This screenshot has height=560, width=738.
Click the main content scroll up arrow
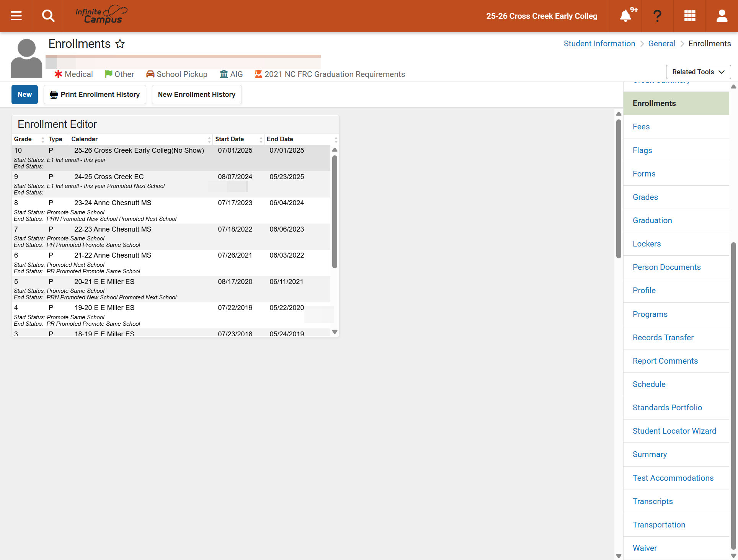[x=619, y=114]
